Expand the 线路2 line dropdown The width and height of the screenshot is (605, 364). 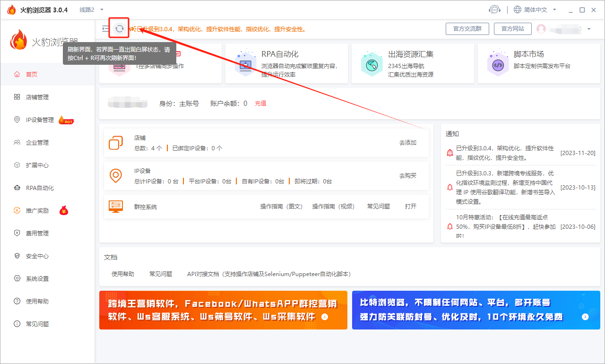coord(91,9)
